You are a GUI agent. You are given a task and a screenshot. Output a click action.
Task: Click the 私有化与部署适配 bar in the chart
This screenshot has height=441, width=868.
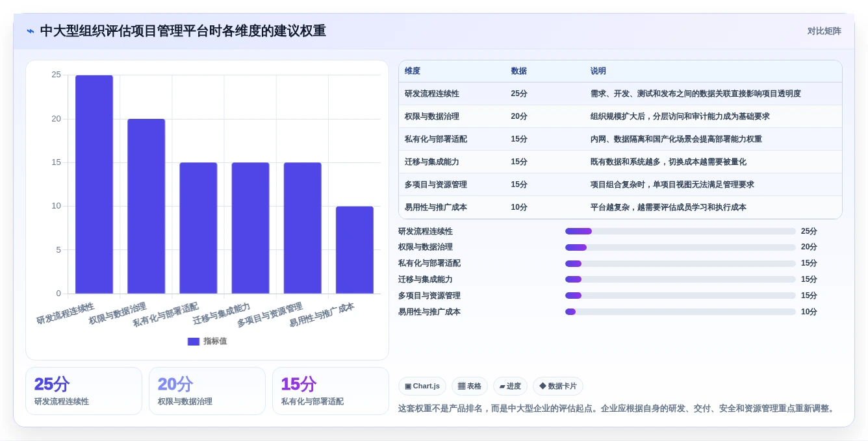(198, 228)
